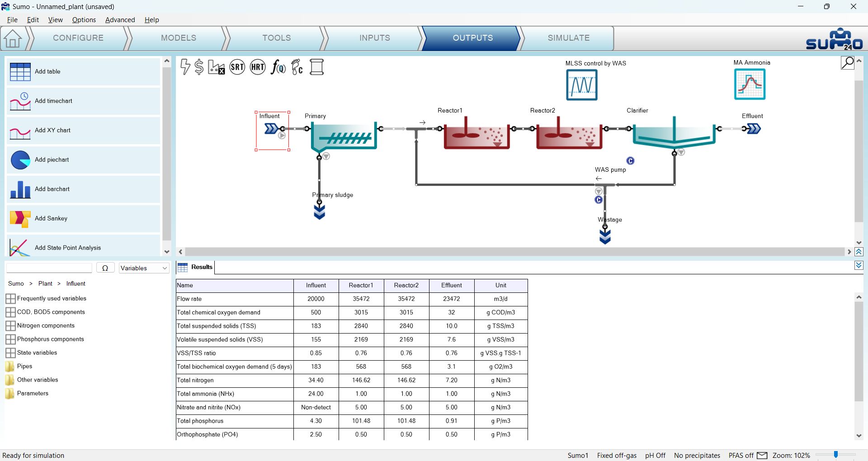Click the Add barchart icon
This screenshot has height=461, width=868.
coord(20,189)
